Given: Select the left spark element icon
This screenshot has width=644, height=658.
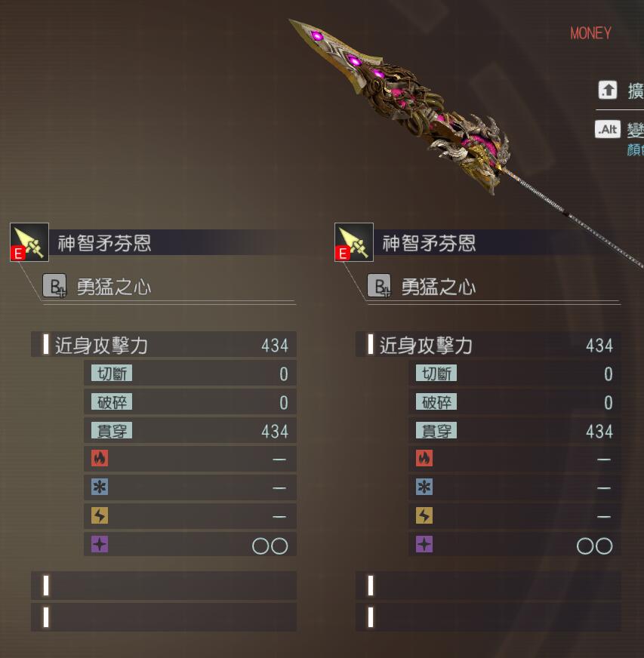Looking at the screenshot, I should pyautogui.click(x=100, y=515).
